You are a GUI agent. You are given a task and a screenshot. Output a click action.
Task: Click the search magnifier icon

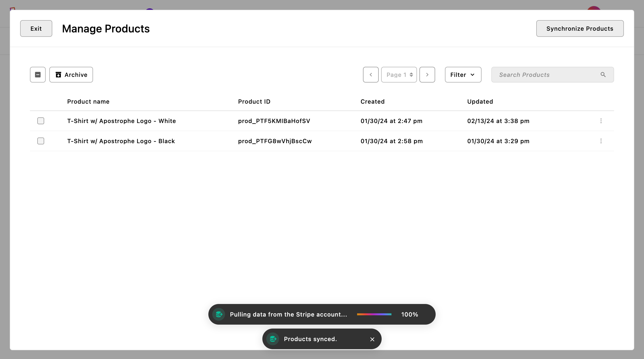tap(603, 75)
